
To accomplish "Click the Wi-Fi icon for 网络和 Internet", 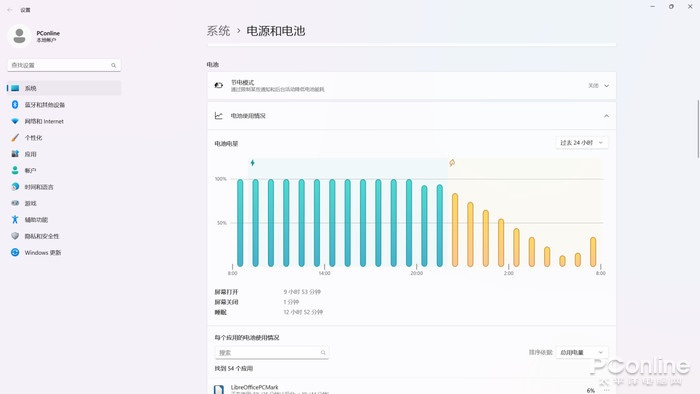I will [15, 121].
